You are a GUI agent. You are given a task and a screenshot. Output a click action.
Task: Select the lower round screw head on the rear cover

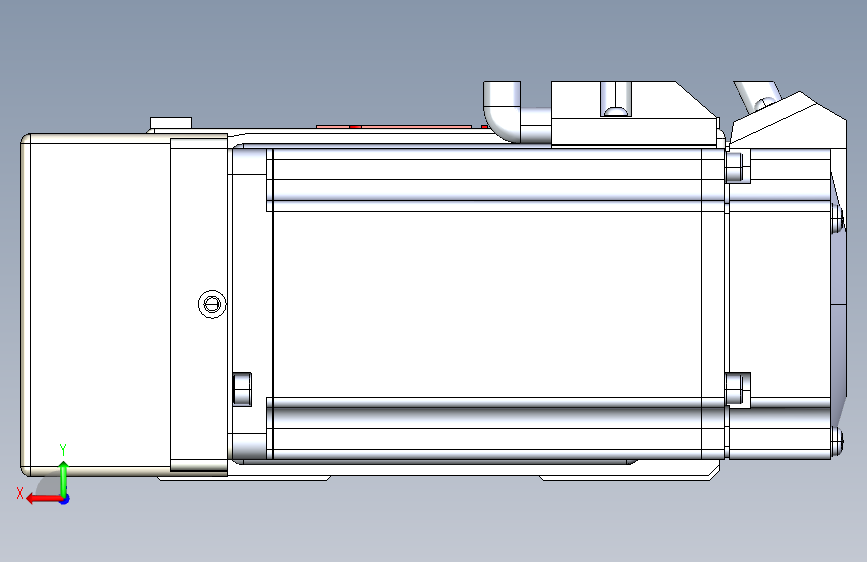(837, 441)
